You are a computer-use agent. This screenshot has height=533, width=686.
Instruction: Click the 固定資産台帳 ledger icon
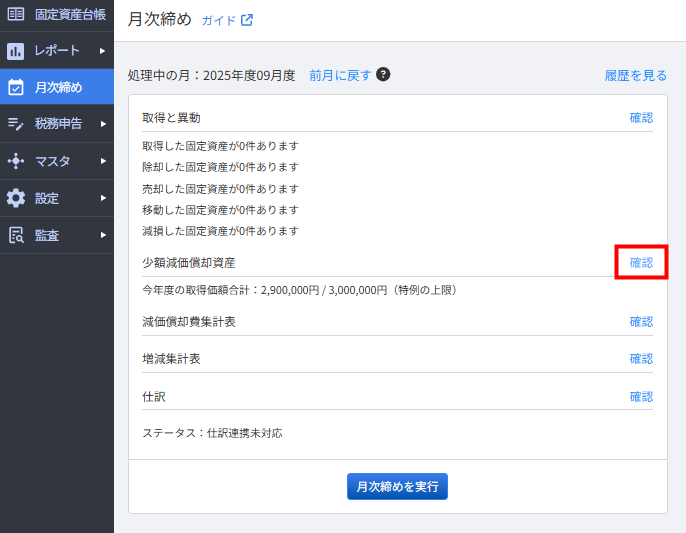[16, 14]
